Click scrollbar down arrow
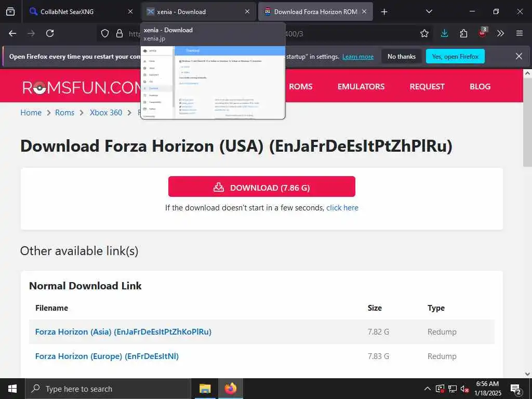The image size is (532, 399). tap(527, 374)
